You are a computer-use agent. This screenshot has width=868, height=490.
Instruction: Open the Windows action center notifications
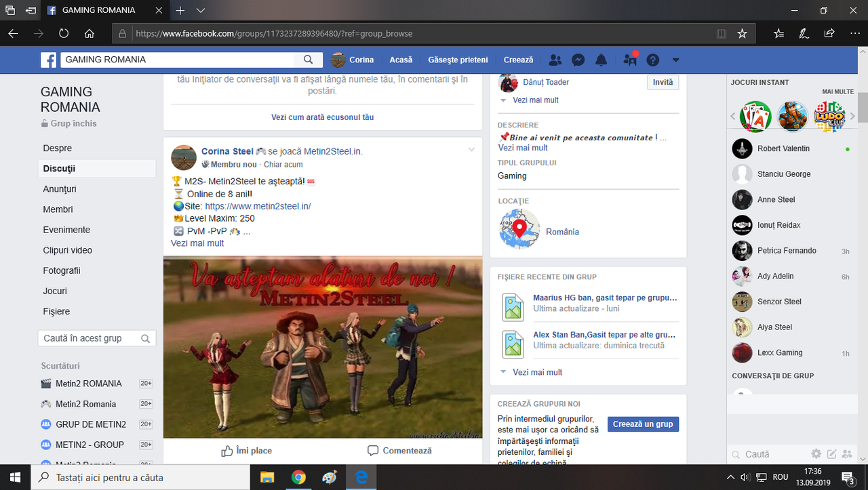tap(848, 477)
